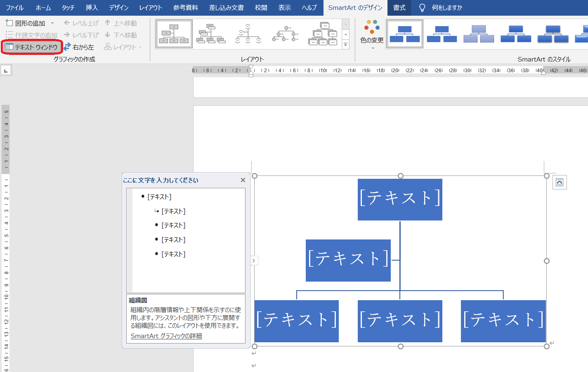Click the 右から左 direction toggle
Viewport: 588px width, 372px height.
(x=79, y=47)
